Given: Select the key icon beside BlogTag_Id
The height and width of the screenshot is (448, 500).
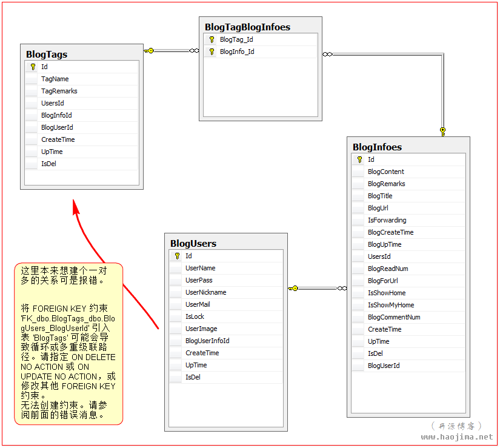Looking at the screenshot, I should (210, 39).
